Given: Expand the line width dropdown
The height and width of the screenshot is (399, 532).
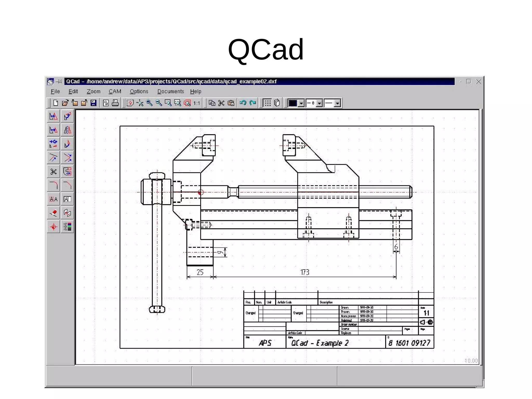Looking at the screenshot, I should (320, 103).
